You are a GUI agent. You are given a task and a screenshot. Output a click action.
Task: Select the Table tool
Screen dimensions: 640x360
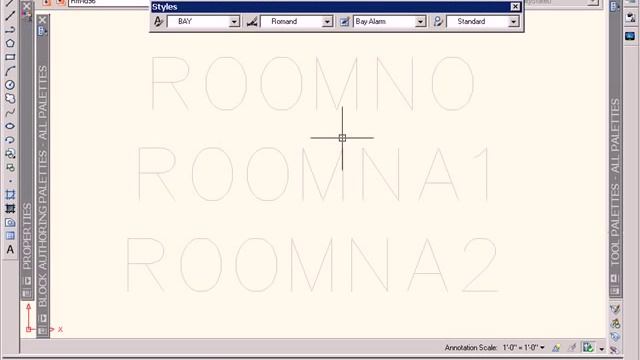click(x=10, y=236)
